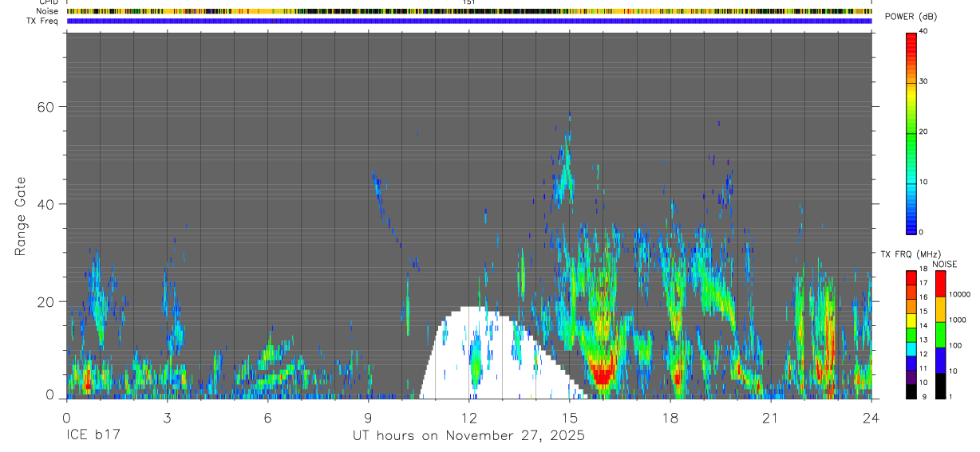Click the 1000 label on NOISE scale
Screen dimensions: 980x452
958,320
